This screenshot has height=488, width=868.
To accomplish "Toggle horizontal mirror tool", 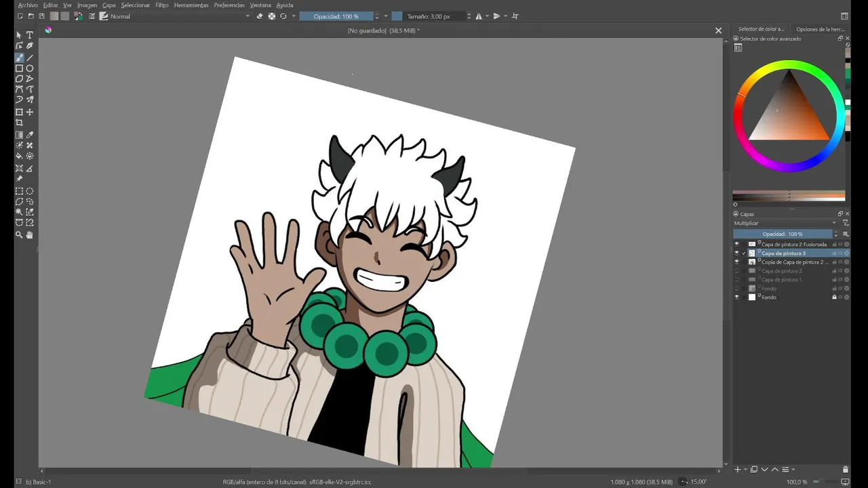I will [x=479, y=16].
